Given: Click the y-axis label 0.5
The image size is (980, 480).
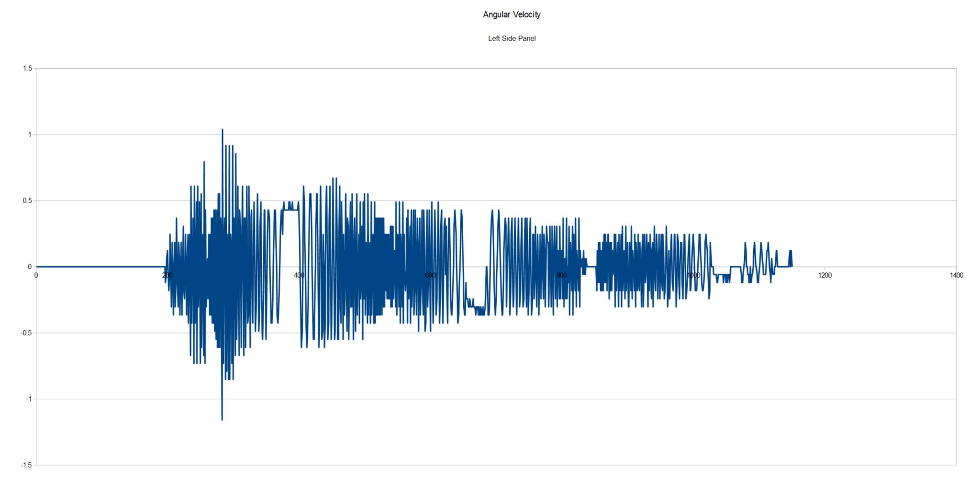Looking at the screenshot, I should click(27, 201).
